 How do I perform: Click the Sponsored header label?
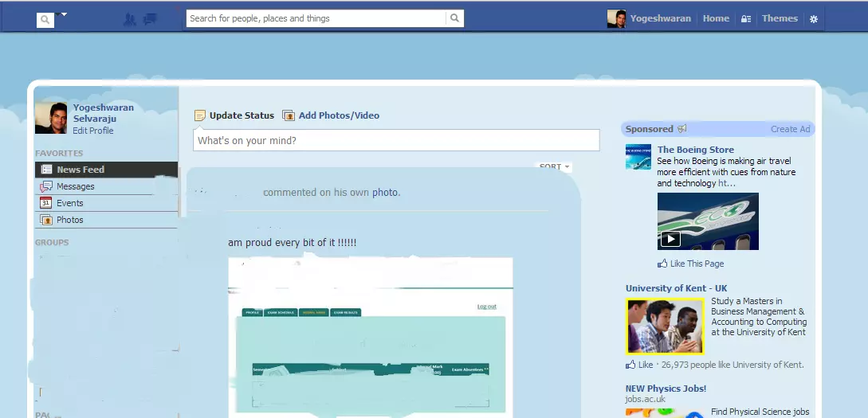pyautogui.click(x=649, y=129)
